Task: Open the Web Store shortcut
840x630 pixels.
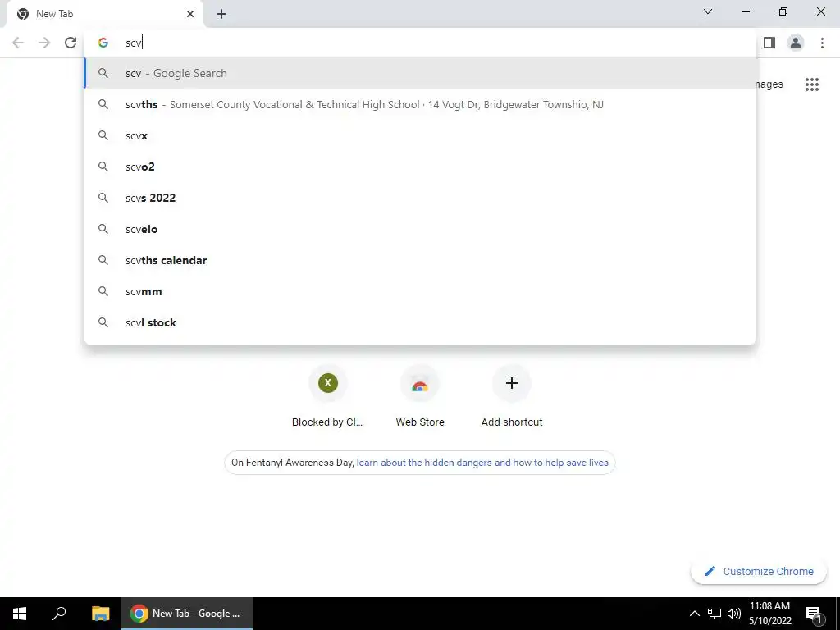Action: pyautogui.click(x=420, y=398)
